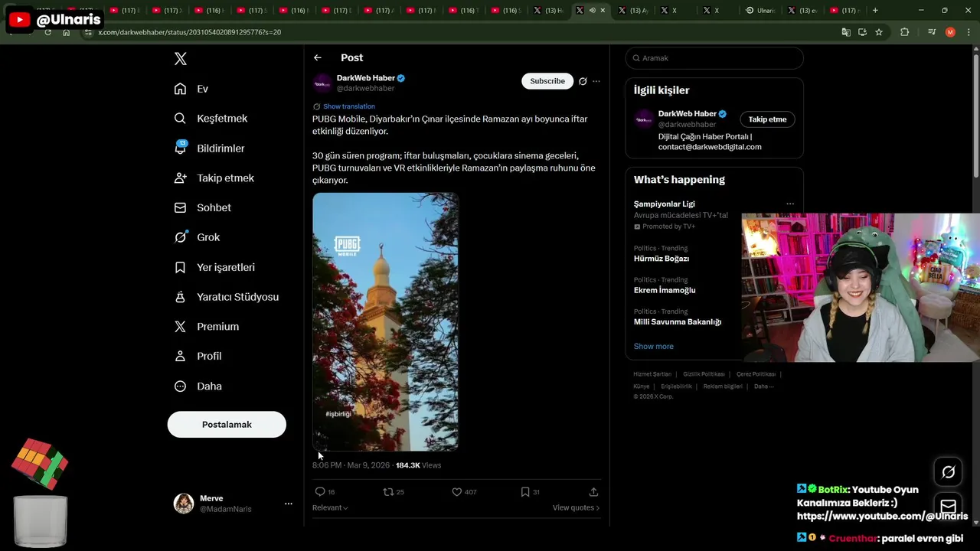
Task: Click Show more under What's happening
Action: [654, 347]
